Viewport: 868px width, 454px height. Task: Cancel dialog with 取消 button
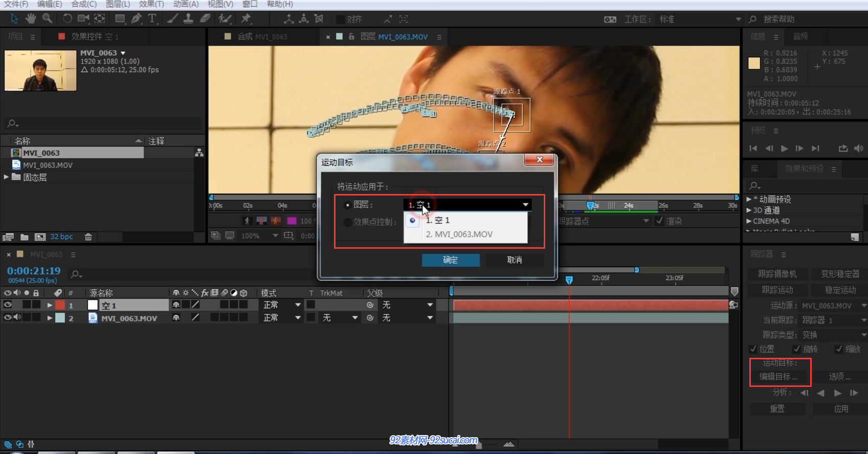(515, 260)
